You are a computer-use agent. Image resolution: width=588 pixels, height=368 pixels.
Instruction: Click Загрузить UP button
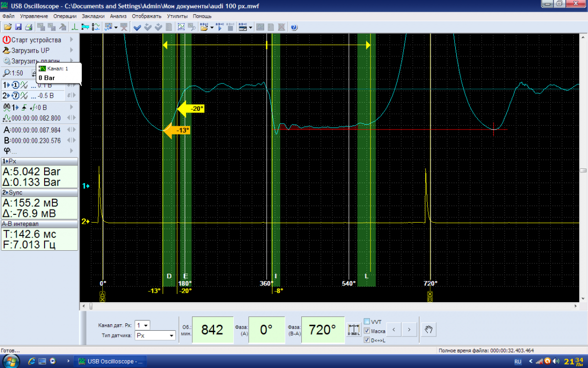click(x=30, y=51)
